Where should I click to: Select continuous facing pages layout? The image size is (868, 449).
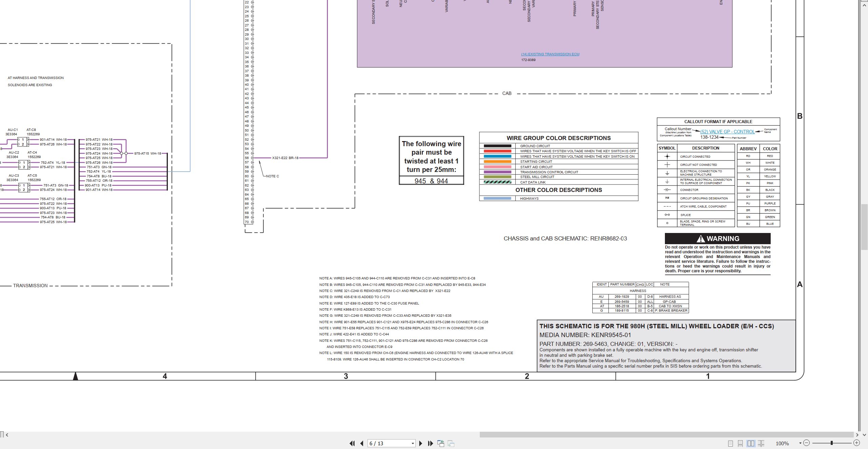tap(761, 443)
